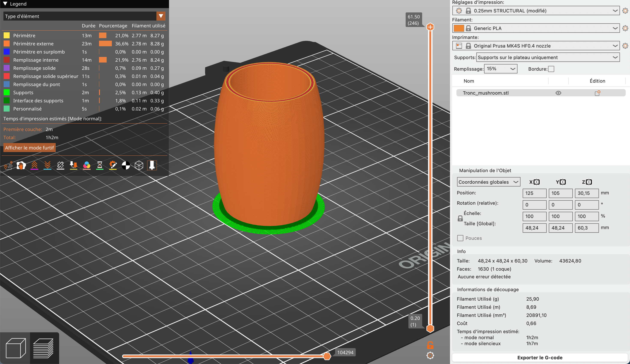Toggle Remplissage du pont legend row
Viewport: 630px width, 364px height.
84,84
